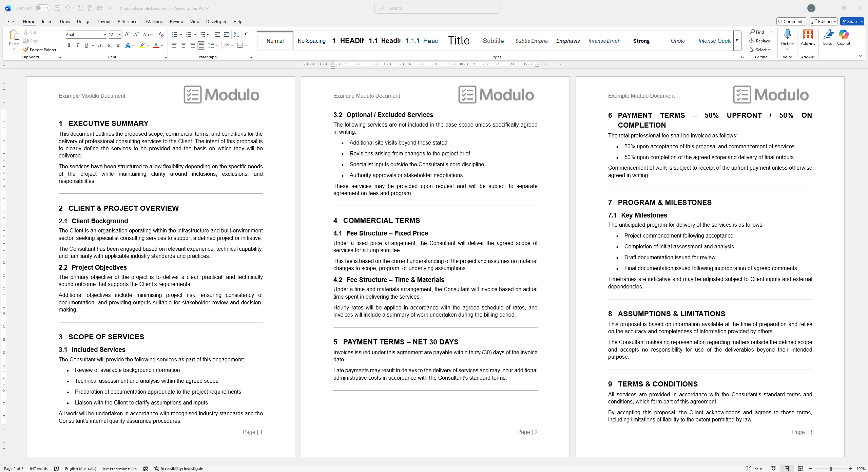Viewport: 868px width, 472px height.
Task: Enable Focus mode in the status bar
Action: [x=754, y=468]
